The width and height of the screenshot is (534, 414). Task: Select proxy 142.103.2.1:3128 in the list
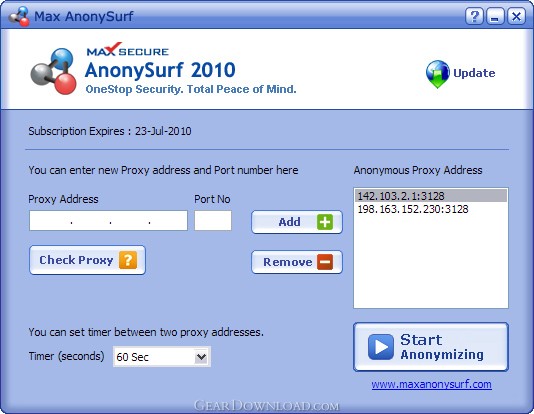click(431, 196)
